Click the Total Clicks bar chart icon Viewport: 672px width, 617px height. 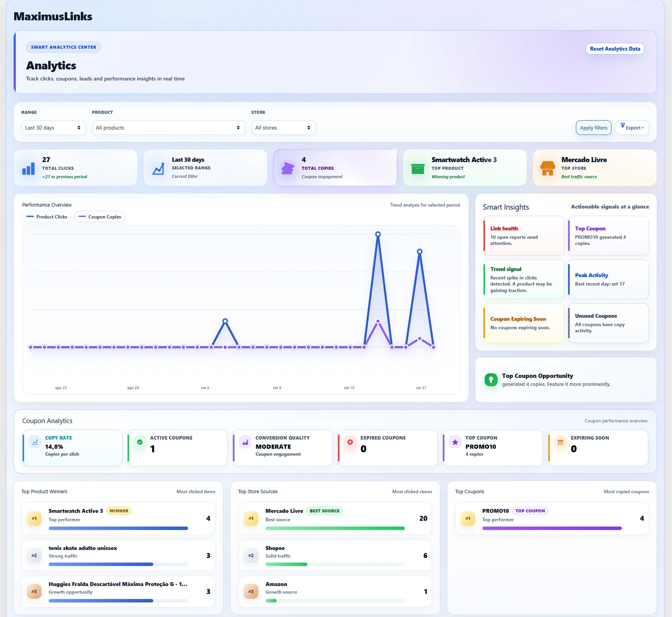pyautogui.click(x=29, y=168)
